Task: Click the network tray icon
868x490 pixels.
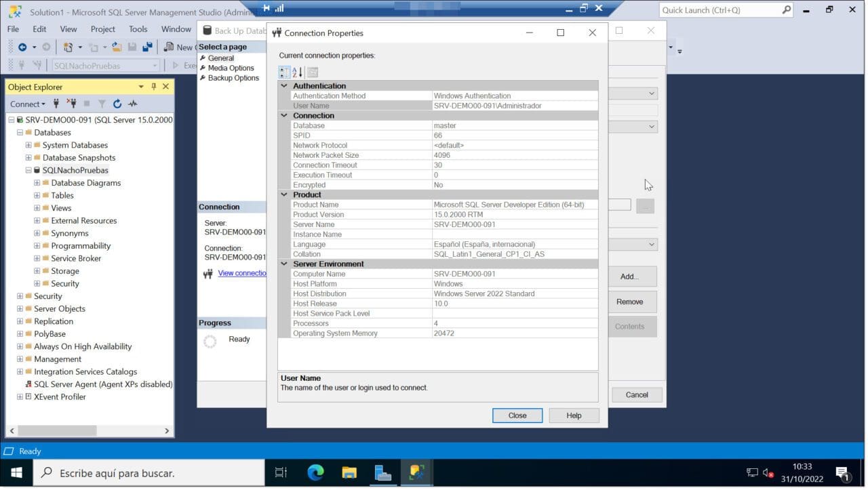Action: [752, 472]
